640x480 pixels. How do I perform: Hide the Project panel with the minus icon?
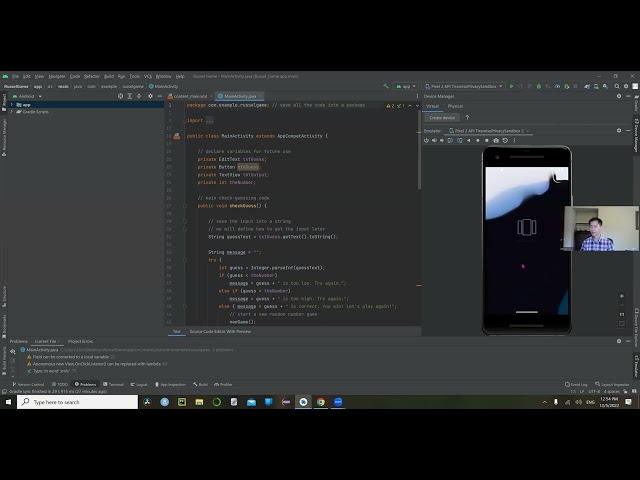pyautogui.click(x=160, y=96)
